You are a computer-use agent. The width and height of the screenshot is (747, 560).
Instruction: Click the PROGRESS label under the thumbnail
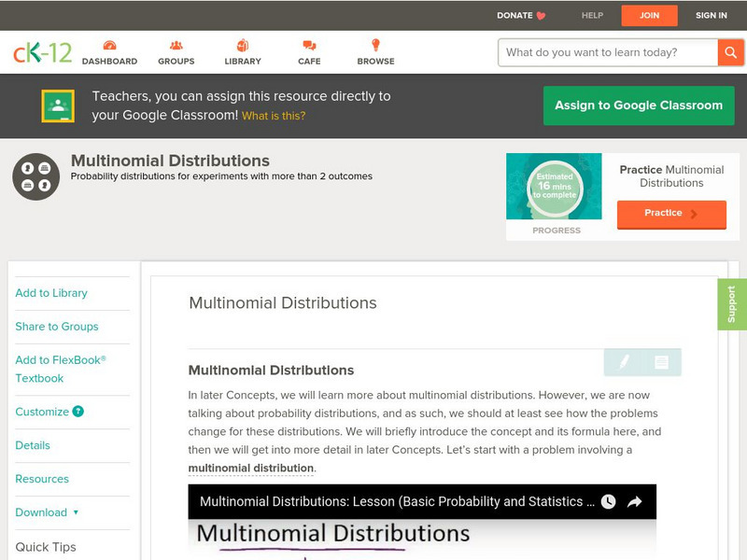(557, 231)
